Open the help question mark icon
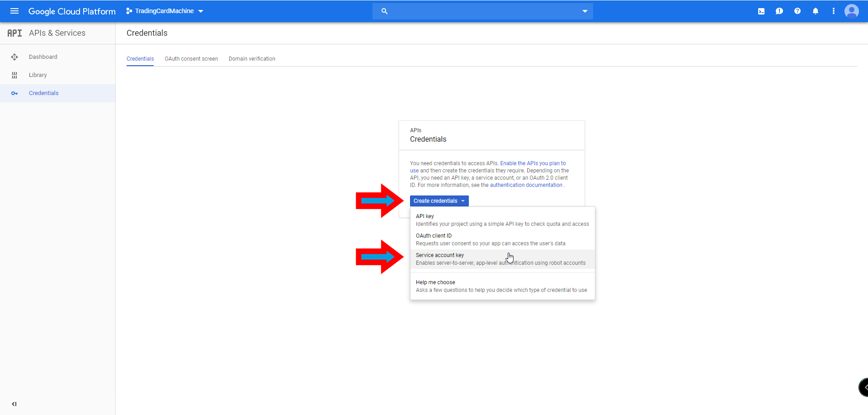The height and width of the screenshot is (415, 868). click(797, 11)
